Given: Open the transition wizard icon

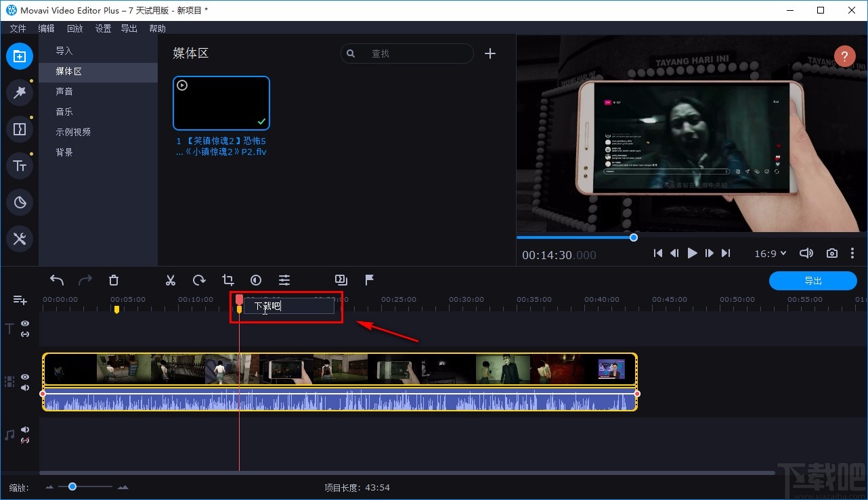Looking at the screenshot, I should (x=341, y=279).
